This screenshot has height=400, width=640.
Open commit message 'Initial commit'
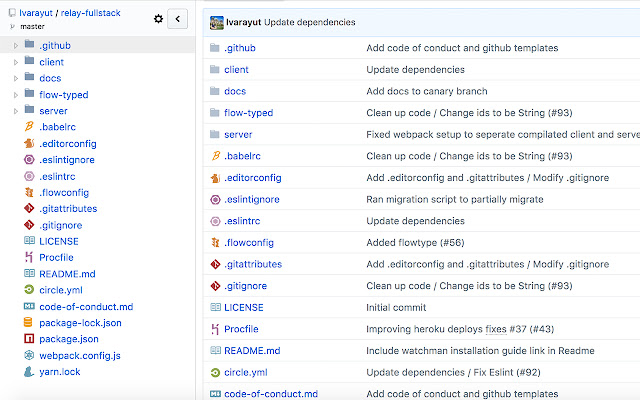click(x=396, y=307)
